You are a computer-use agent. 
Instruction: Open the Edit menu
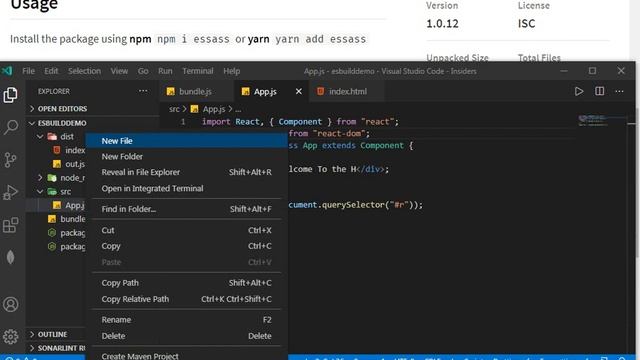[x=51, y=71]
